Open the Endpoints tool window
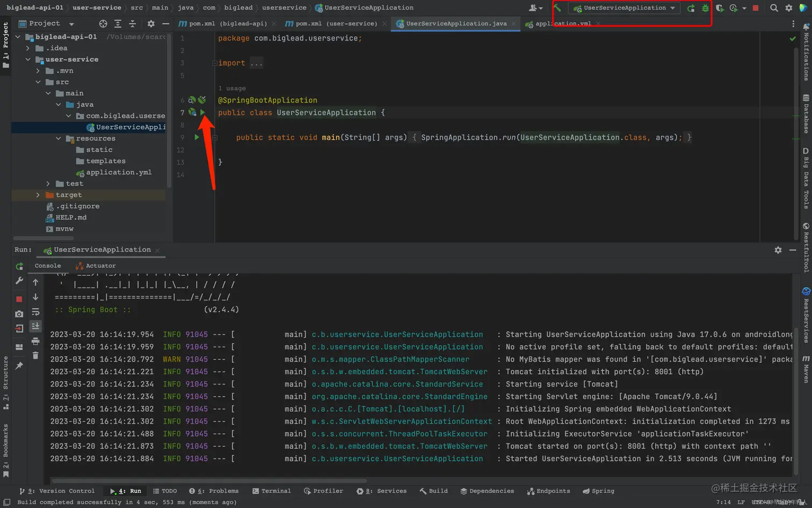Screen dimensions: 812x508 click(549, 491)
